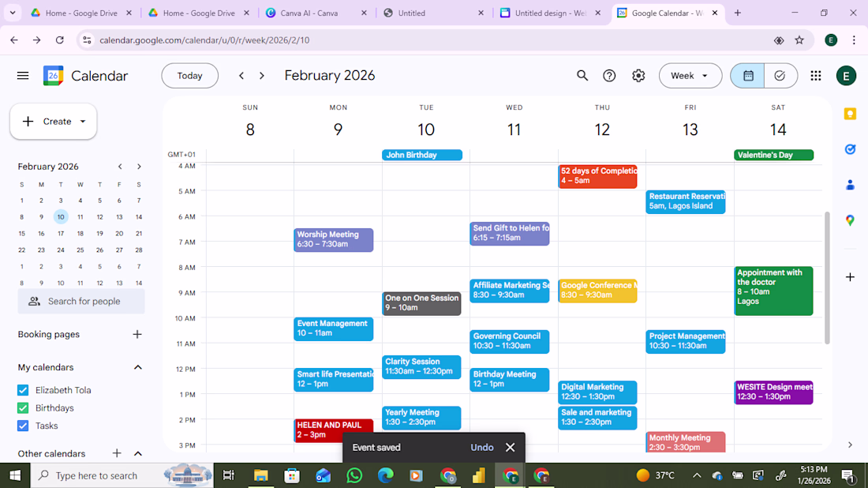Click the Today button
Viewport: 868px width, 488px height.
(189, 75)
